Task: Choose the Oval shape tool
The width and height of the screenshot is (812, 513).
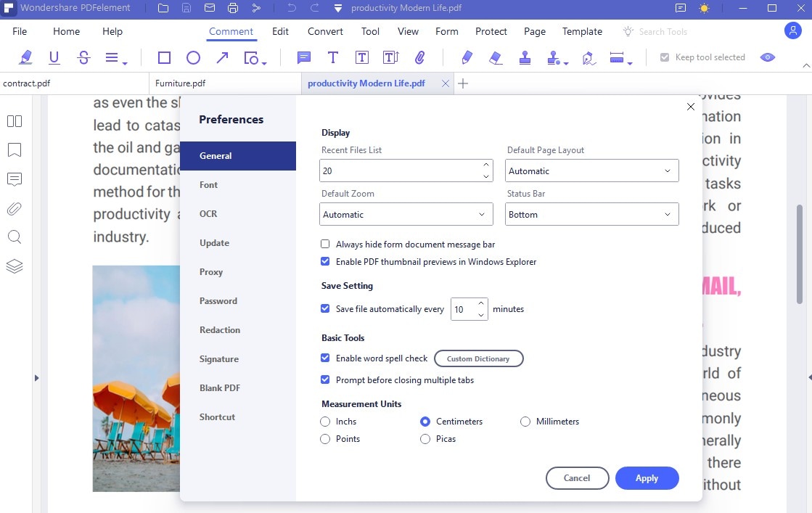Action: [193, 57]
